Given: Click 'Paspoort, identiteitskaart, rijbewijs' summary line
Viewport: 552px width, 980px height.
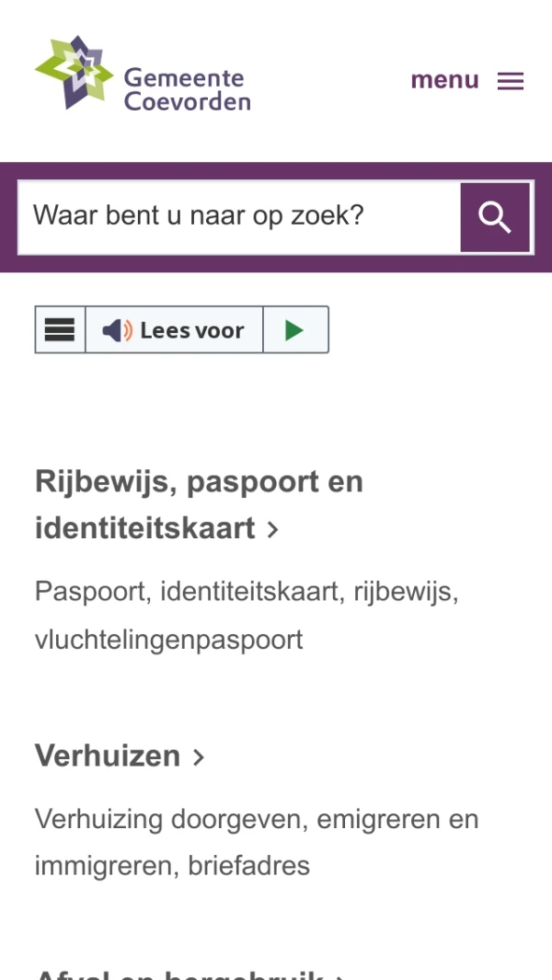Looking at the screenshot, I should [247, 592].
